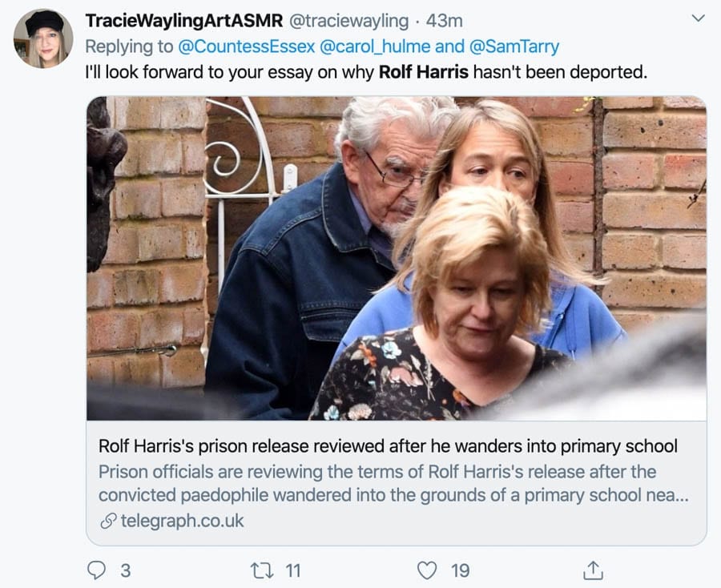Open TracieWayling's profile avatar picture

[x=43, y=38]
